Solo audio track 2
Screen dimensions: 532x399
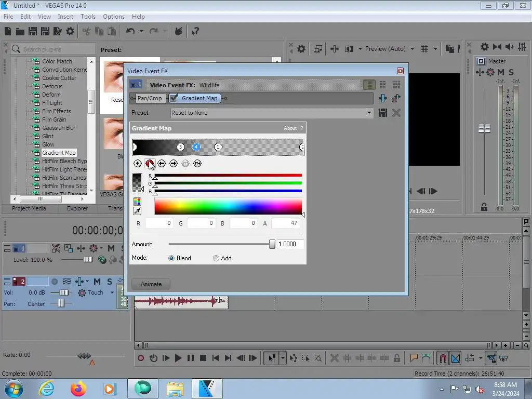(109, 282)
